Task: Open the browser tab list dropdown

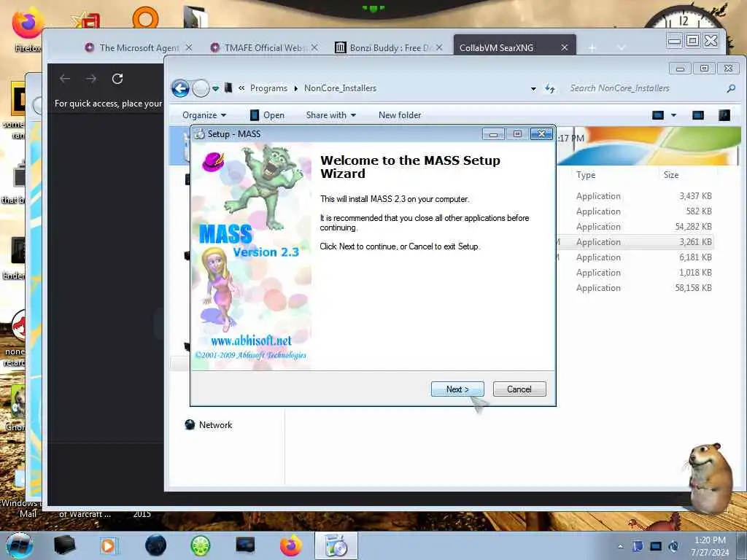Action: point(622,47)
